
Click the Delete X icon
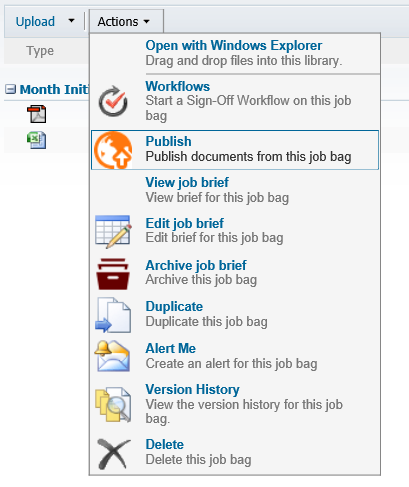[x=114, y=454]
